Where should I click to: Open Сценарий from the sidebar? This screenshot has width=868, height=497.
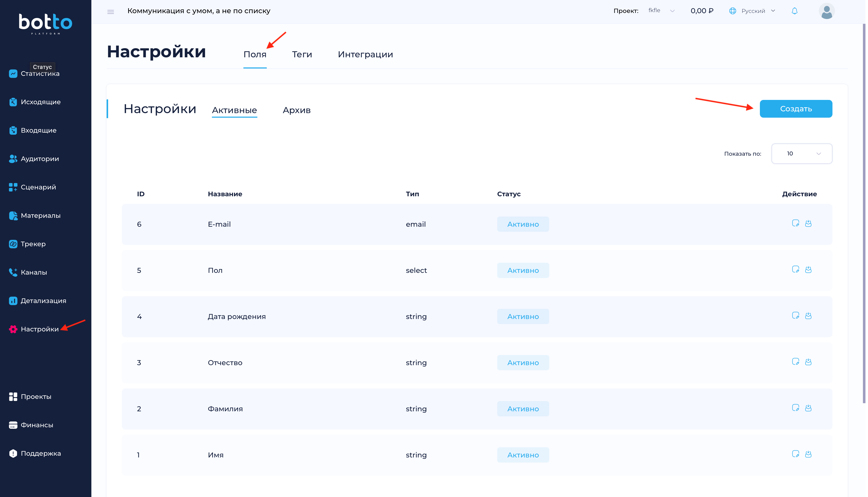coord(38,187)
